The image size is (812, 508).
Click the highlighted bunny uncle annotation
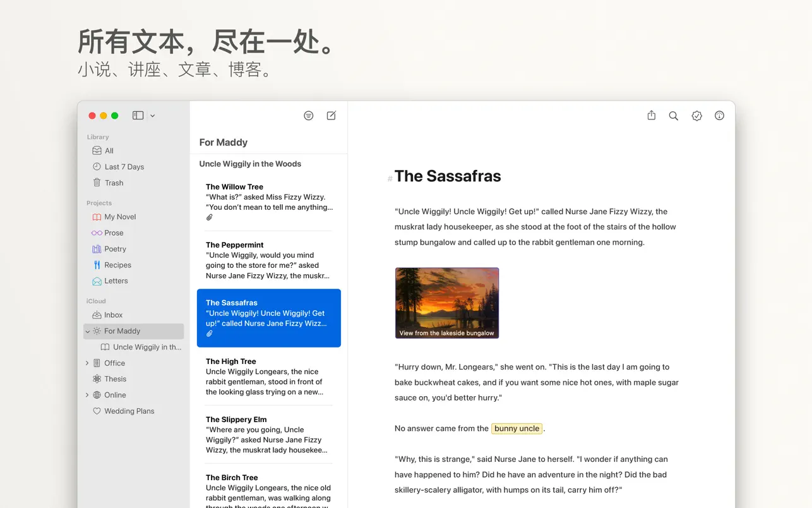point(516,428)
